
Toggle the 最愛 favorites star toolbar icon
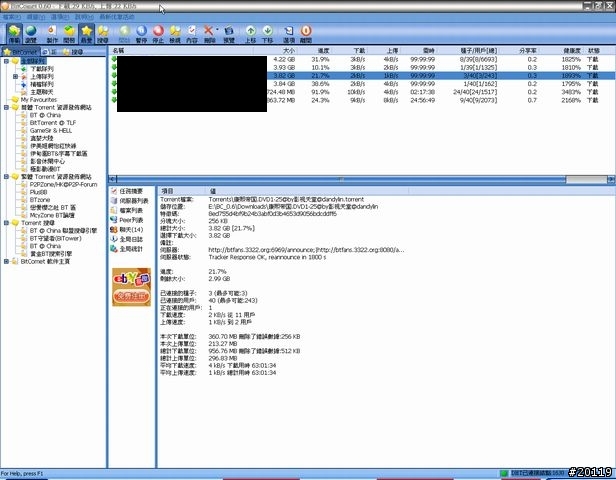(x=86, y=34)
